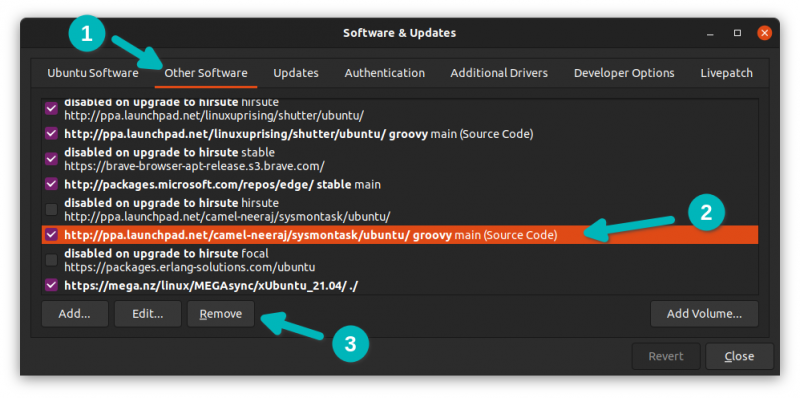Select the brave-browser-apt-release.s3.brave.com row
800x398 pixels.
(x=399, y=159)
